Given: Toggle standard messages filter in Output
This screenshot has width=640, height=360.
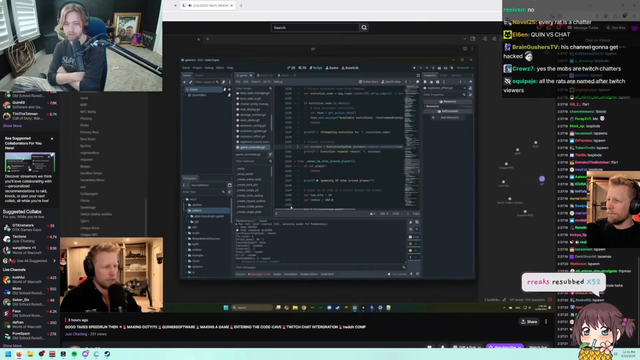Looking at the screenshot, I should click(x=413, y=237).
